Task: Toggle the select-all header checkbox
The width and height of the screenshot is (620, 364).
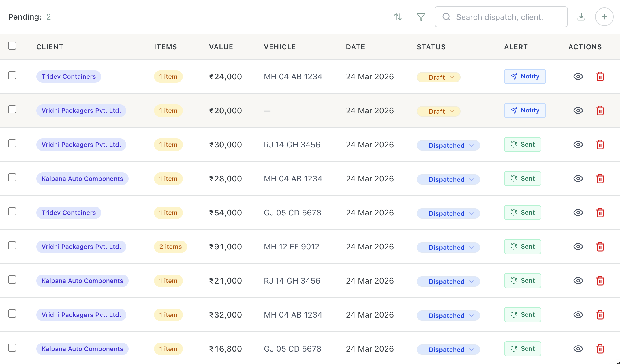Action: pos(12,46)
